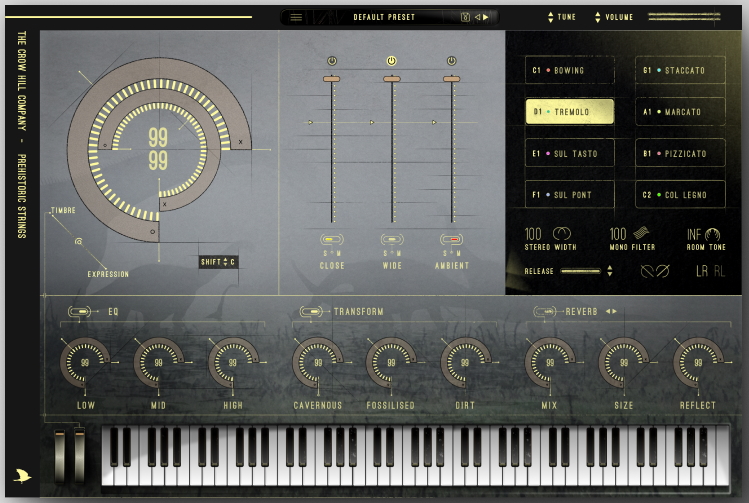
Task: Change the Release stepper arrows
Action: pyautogui.click(x=610, y=271)
